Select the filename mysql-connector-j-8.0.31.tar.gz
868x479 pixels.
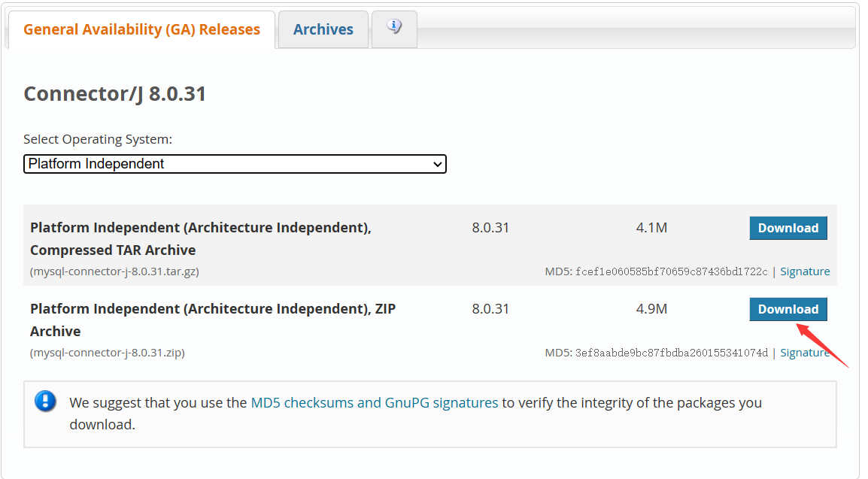[114, 271]
